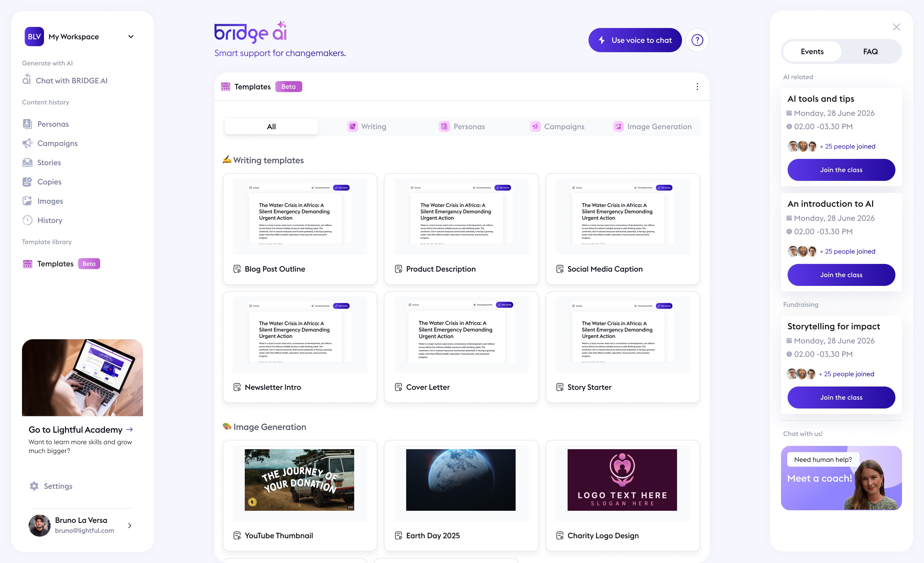Open the Personas sidebar icon
The width and height of the screenshot is (924, 563).
(x=28, y=124)
